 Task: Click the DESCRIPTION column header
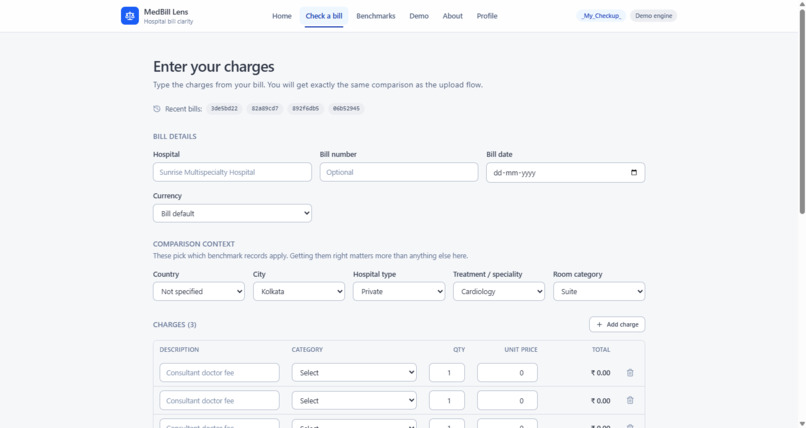[179, 350]
